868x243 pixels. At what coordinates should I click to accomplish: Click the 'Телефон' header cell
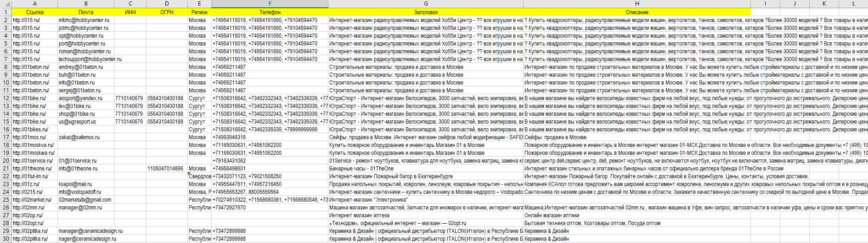(x=270, y=12)
